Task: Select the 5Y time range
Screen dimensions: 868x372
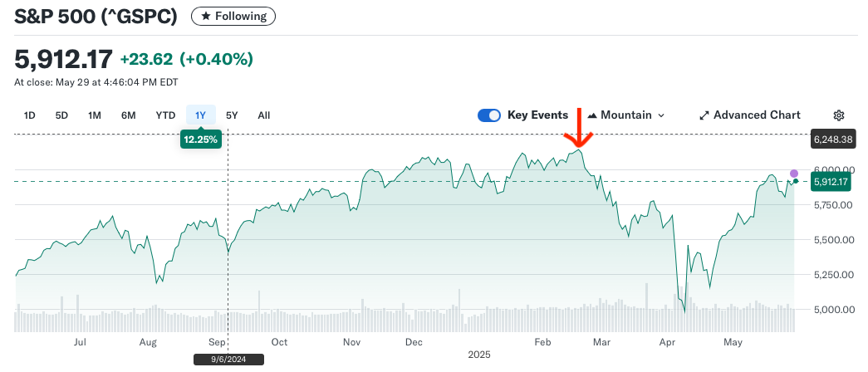Action: [232, 115]
